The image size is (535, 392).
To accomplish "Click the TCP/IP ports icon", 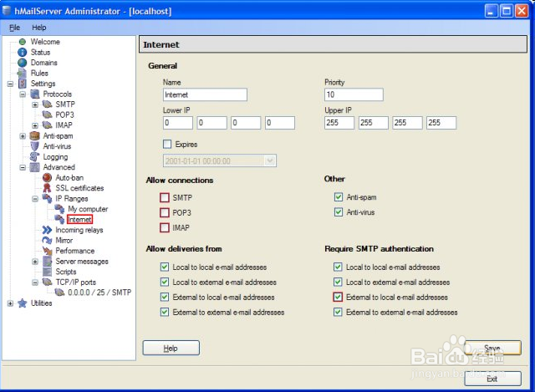I will [47, 283].
